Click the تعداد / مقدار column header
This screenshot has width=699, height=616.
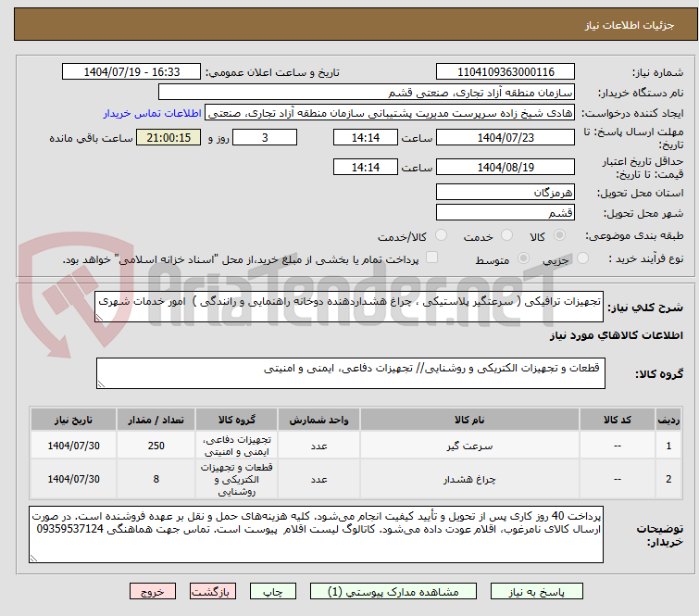[x=156, y=420]
